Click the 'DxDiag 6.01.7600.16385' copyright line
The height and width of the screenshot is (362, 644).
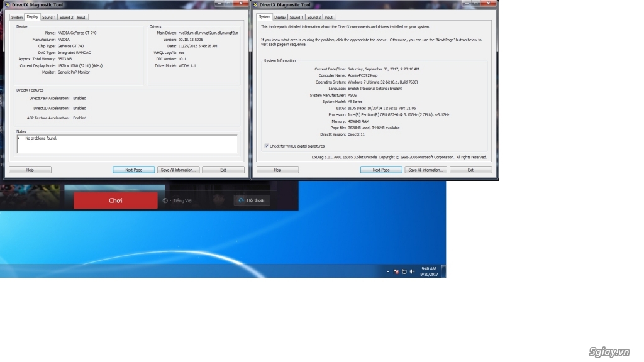[x=399, y=157]
